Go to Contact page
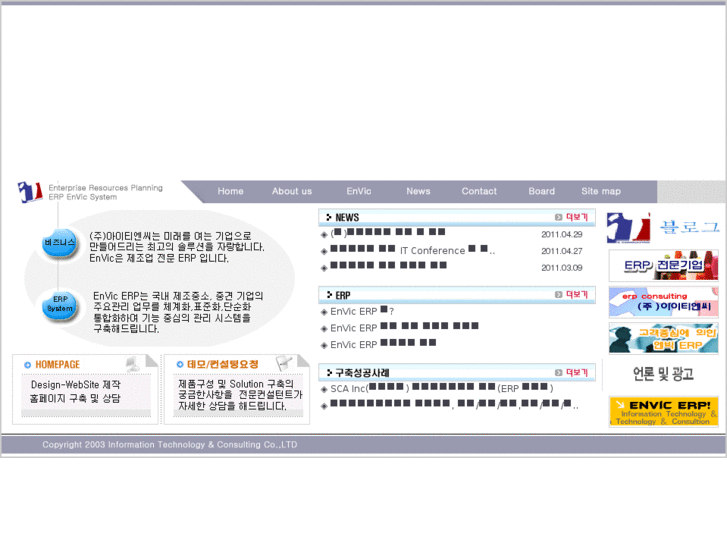 479,191
